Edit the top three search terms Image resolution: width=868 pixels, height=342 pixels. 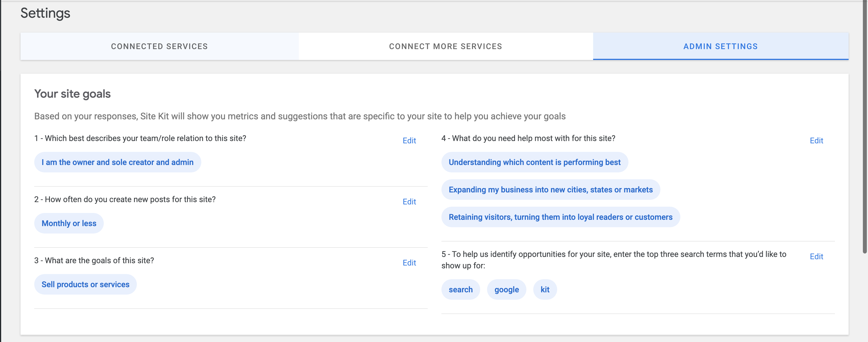(816, 257)
